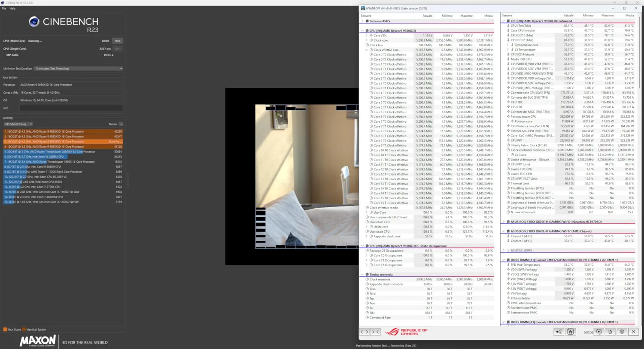644x349 pixels.
Task: Click the HWiNFO shrink columns arrows button
Action: pyautogui.click(x=375, y=332)
